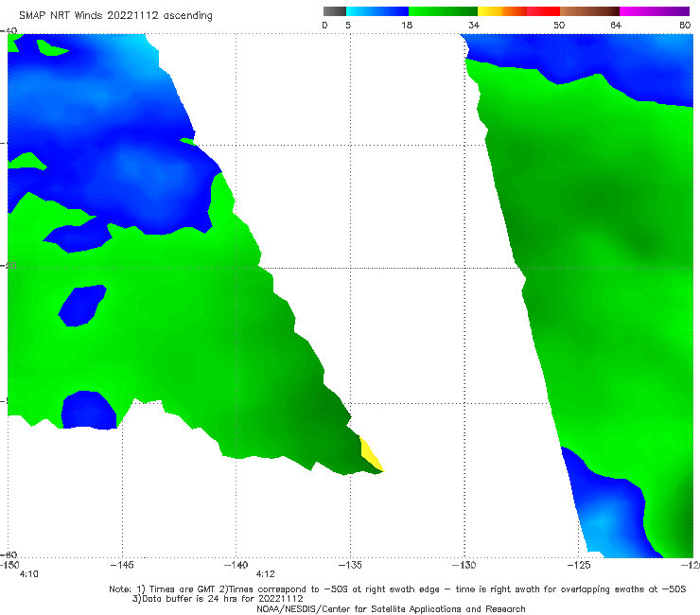Click the gray 0-5 segment of the color bar
The image size is (700, 615).
(x=335, y=11)
